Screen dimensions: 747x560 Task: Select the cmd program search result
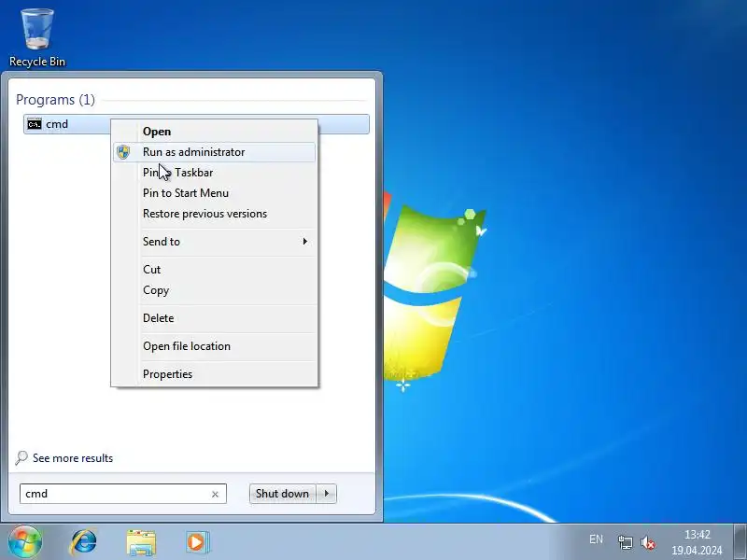(x=196, y=124)
